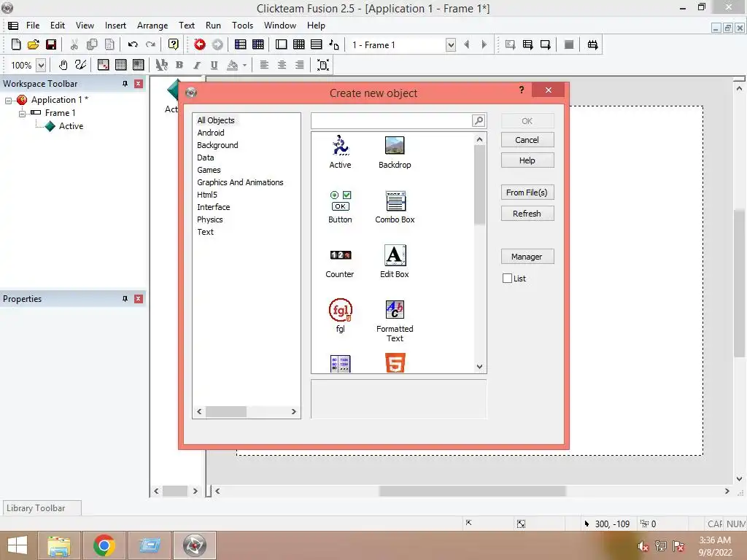747x560 pixels.
Task: Select the Physics category
Action: pos(210,219)
